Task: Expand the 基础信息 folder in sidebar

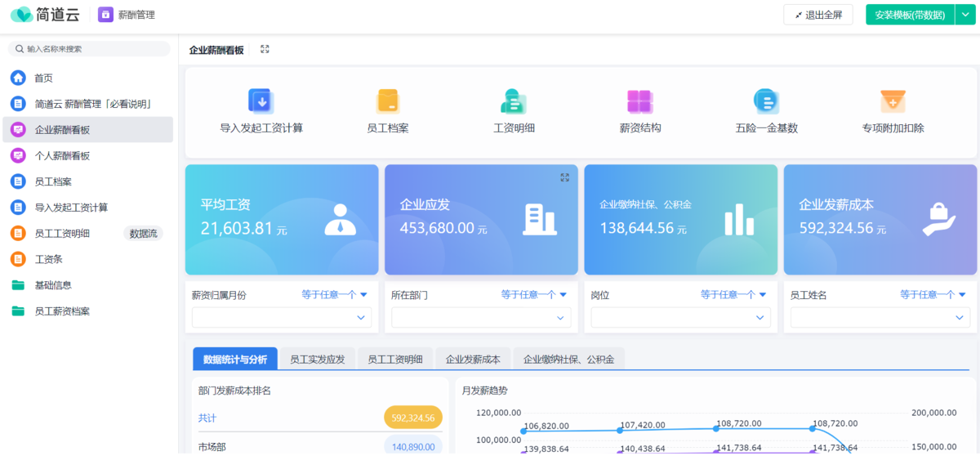Action: click(x=53, y=285)
